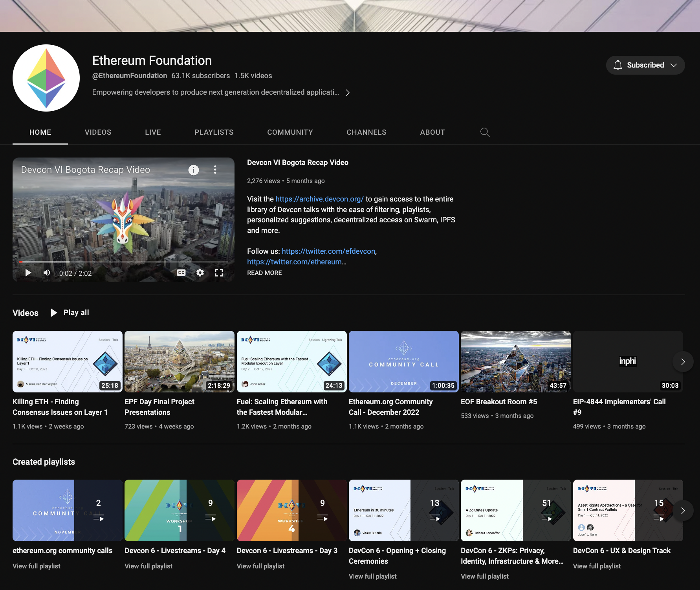
Task: Click the Videos section heading
Action: (26, 313)
